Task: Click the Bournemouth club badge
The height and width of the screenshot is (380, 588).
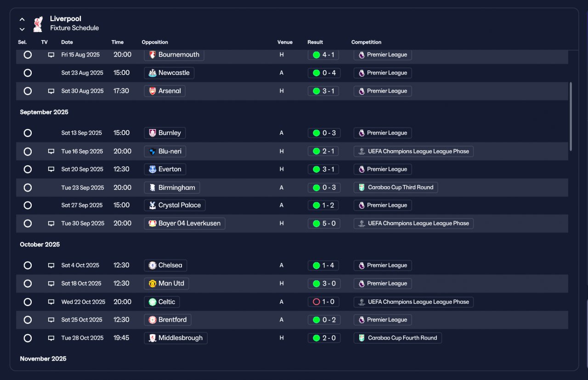Action: [153, 55]
